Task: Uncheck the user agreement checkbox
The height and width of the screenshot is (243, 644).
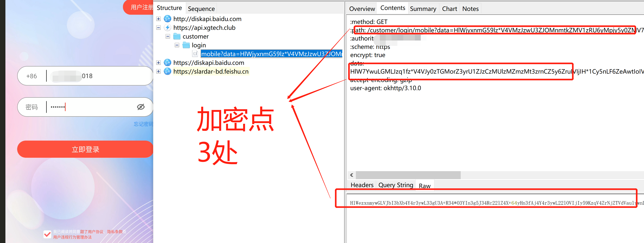Action: tap(47, 234)
